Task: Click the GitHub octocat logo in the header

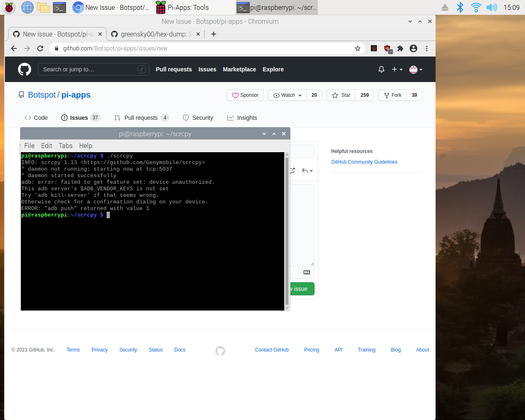Action: click(24, 69)
